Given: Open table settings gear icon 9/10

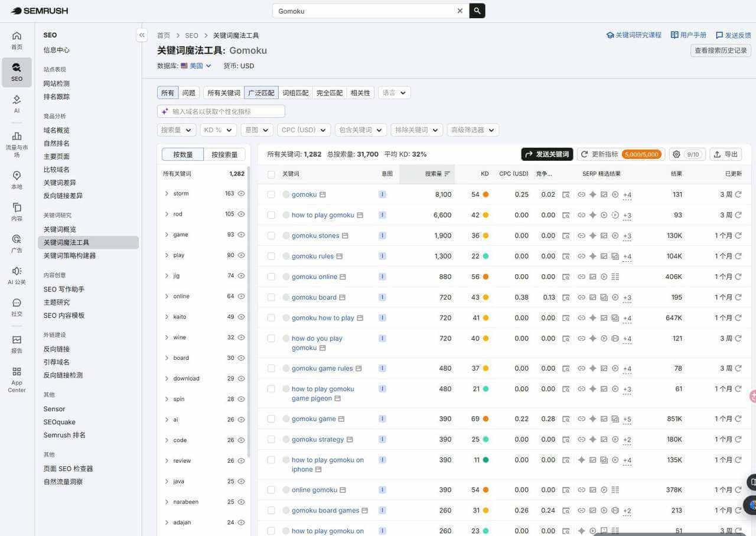Looking at the screenshot, I should coord(687,154).
